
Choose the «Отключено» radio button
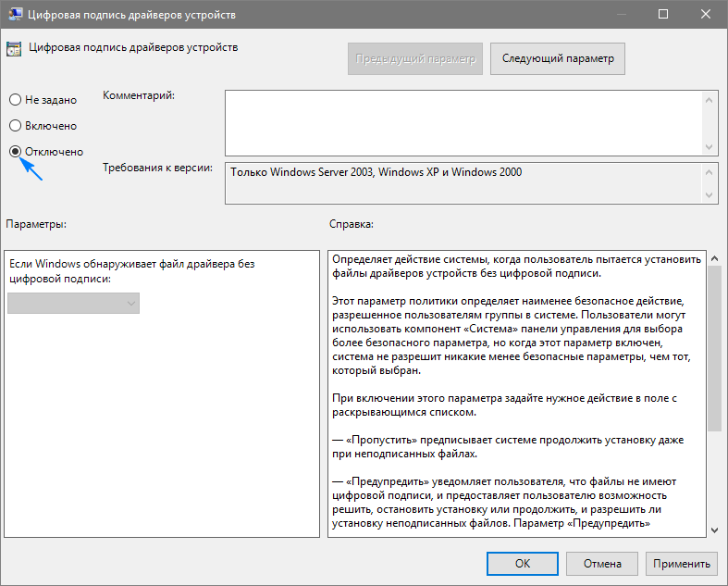click(x=15, y=152)
